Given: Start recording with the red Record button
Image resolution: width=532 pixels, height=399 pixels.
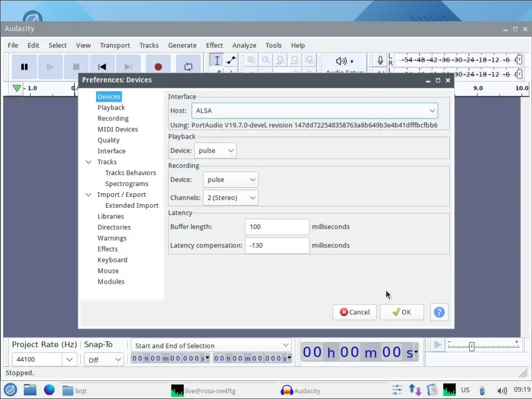Looking at the screenshot, I should coord(158,66).
